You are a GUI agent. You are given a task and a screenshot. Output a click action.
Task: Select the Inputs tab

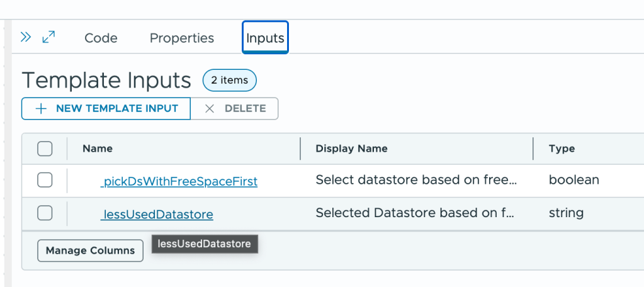265,38
